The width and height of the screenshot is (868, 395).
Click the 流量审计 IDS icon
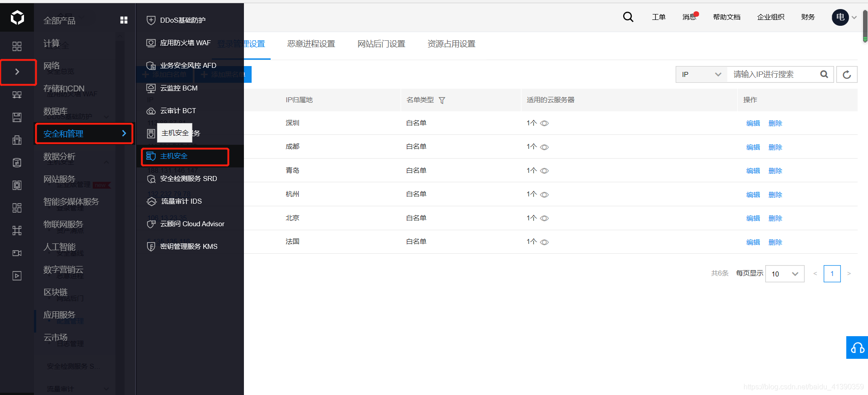point(152,201)
